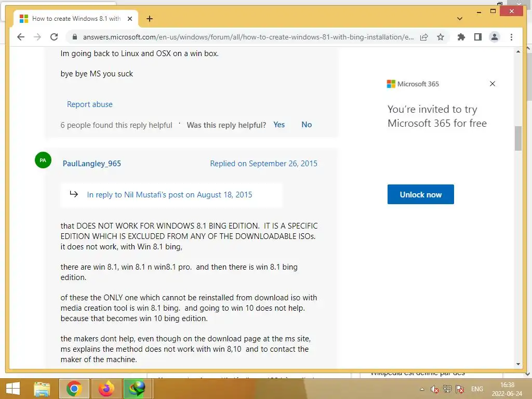The width and height of the screenshot is (532, 399).
Task: Open PaulLangley_965 profile link
Action: (x=91, y=164)
